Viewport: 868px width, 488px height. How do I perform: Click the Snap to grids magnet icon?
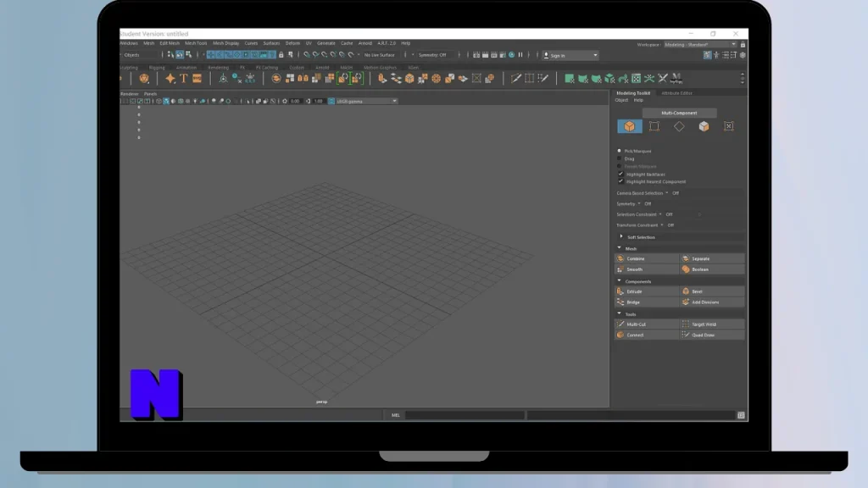(x=307, y=55)
